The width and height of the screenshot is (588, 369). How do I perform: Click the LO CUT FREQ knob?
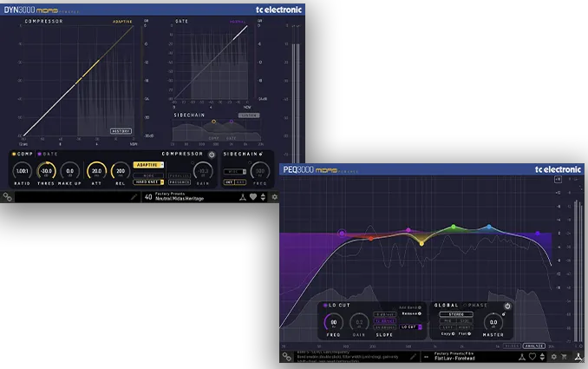(x=333, y=322)
